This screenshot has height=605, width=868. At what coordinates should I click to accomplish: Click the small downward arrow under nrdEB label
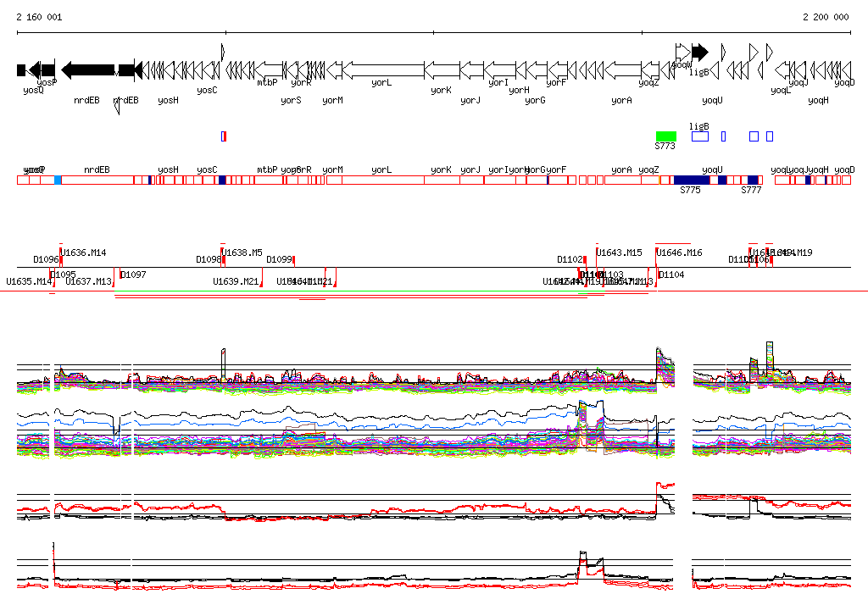point(117,106)
